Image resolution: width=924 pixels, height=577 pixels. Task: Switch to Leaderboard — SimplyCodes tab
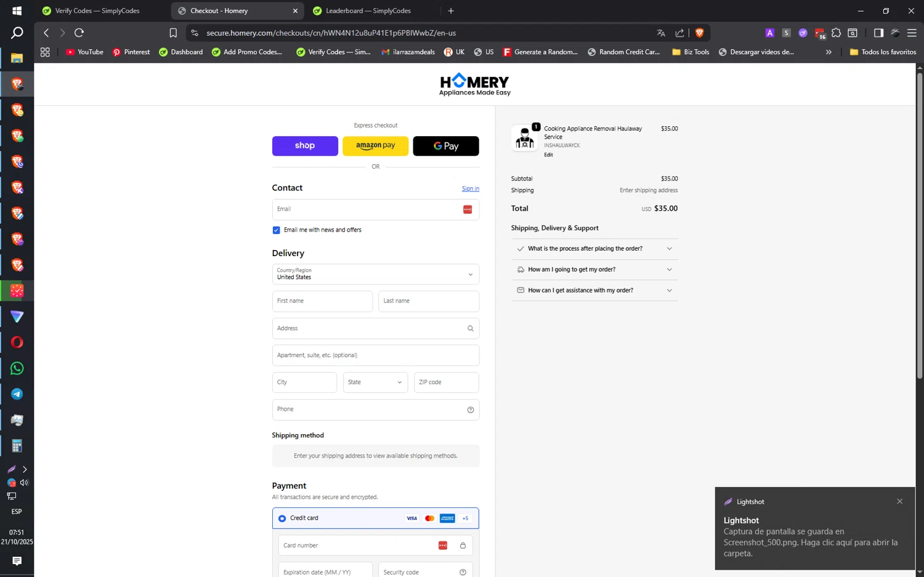click(x=370, y=10)
